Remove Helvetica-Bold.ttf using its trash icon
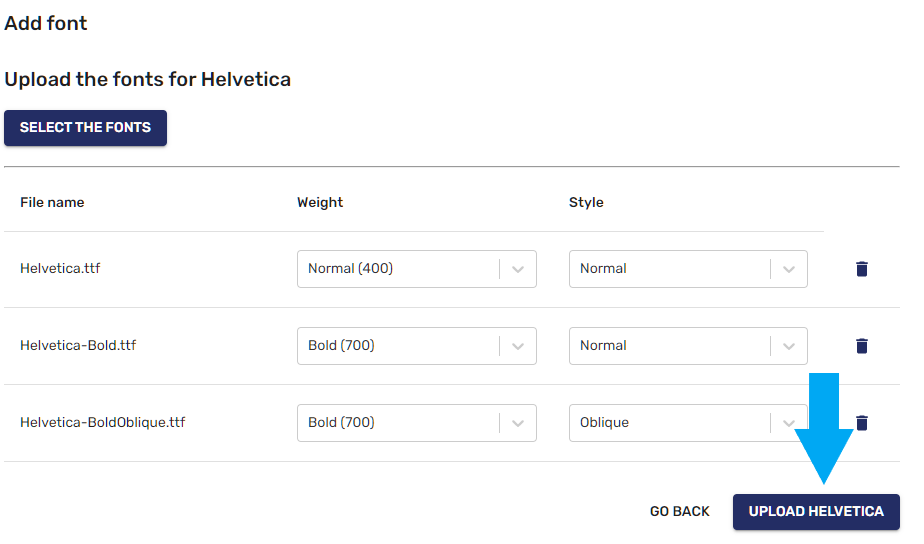924x544 pixels. 862,345
